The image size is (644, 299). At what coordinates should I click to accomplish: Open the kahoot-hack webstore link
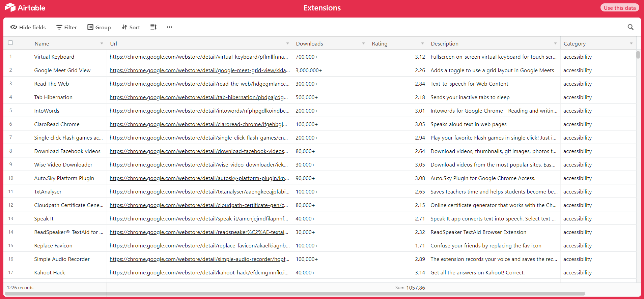coord(199,273)
